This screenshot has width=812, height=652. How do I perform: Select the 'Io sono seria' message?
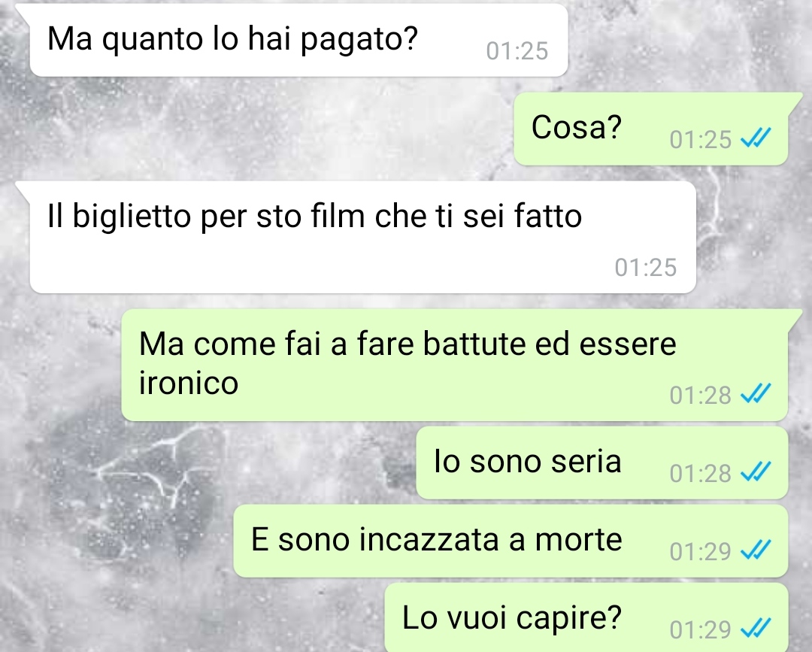pos(601,463)
